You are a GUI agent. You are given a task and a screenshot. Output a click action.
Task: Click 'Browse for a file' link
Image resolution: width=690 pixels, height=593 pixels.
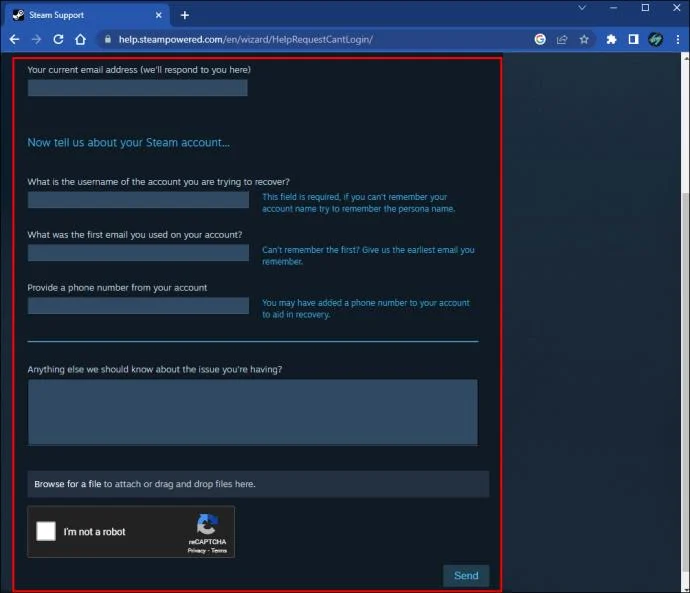68,484
